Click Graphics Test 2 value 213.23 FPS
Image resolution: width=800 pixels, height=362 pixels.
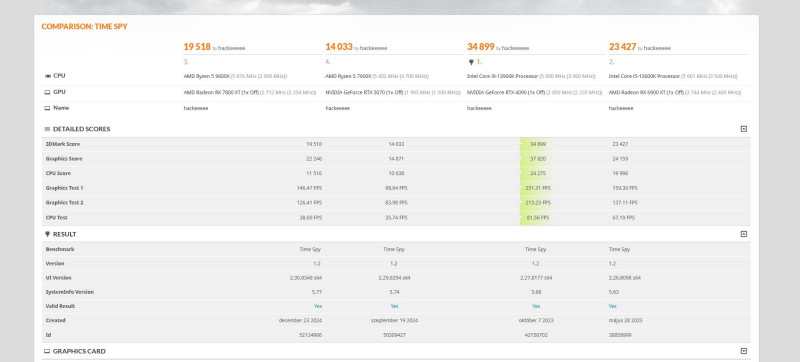538,203
